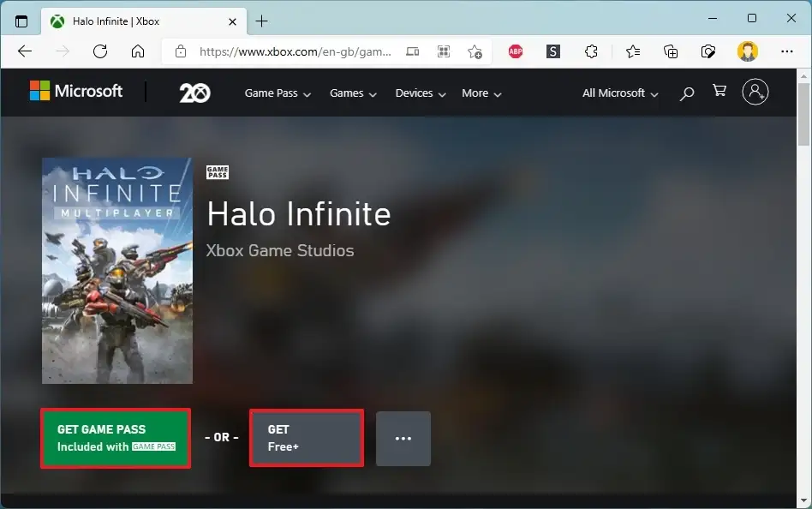This screenshot has height=509, width=812.
Task: Click the Halo Infinite title text
Action: pyautogui.click(x=299, y=214)
